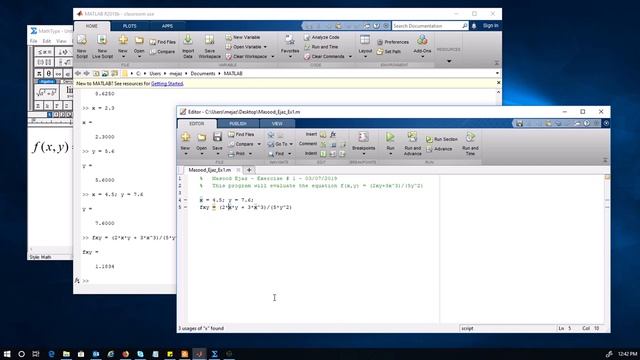Open Preferences in MATLAB Home tab
The width and height of the screenshot is (640, 360).
(393, 42)
